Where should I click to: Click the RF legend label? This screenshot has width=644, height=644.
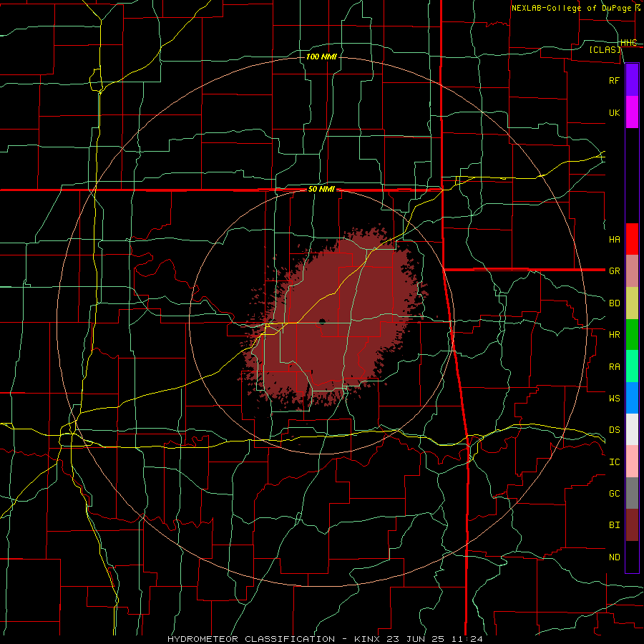[614, 80]
